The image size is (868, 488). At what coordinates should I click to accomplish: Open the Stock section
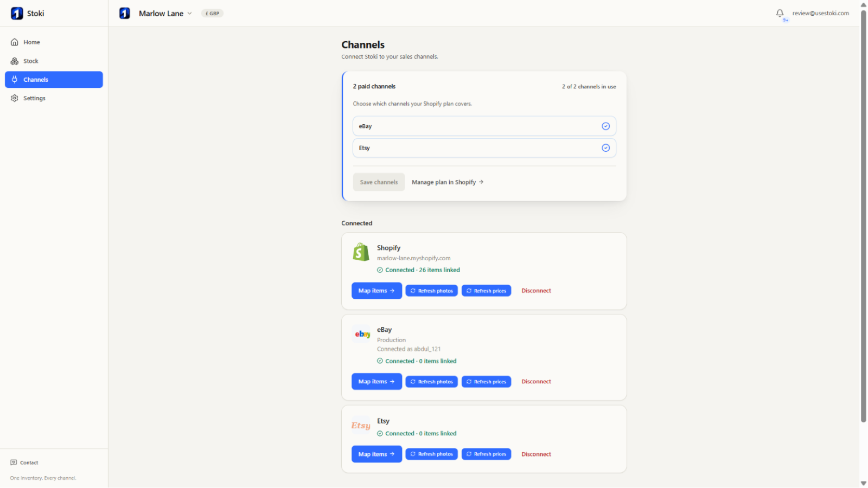[54, 61]
